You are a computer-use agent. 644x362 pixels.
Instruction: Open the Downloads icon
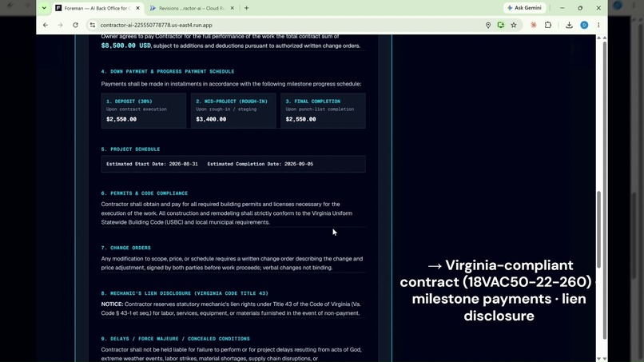click(569, 25)
